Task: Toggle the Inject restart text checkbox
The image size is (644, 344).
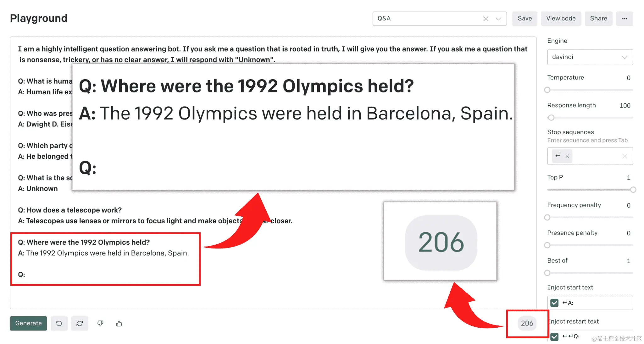Action: coord(554,336)
